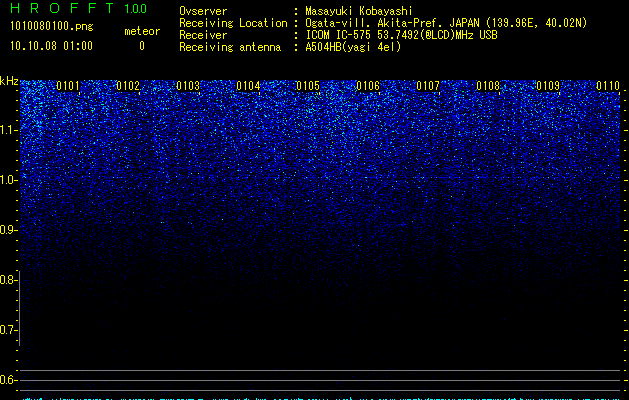Click the 0106 time marker
The height and width of the screenshot is (400, 629).
click(x=368, y=86)
